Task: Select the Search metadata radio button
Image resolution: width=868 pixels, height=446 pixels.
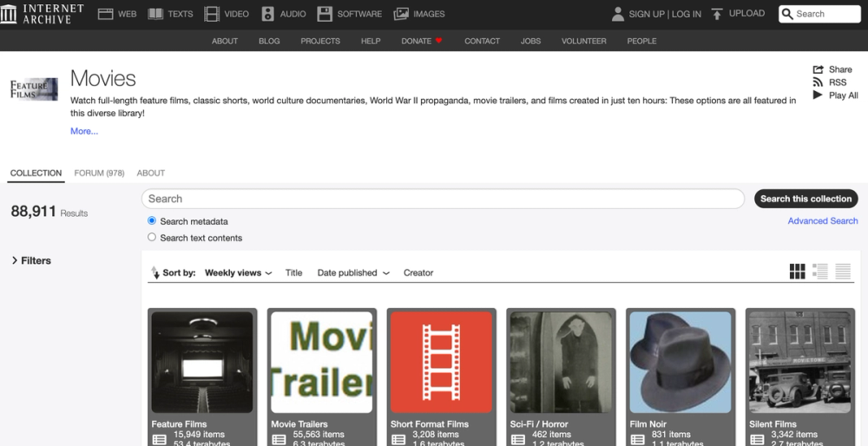Action: point(152,220)
